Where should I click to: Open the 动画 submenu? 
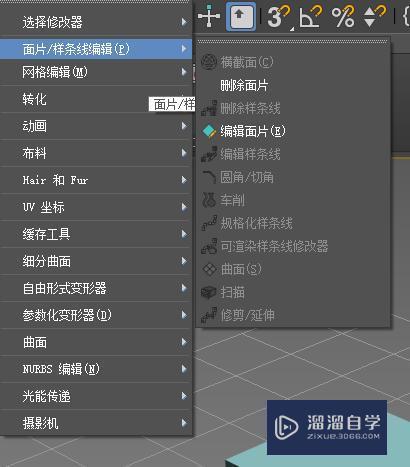click(96, 126)
